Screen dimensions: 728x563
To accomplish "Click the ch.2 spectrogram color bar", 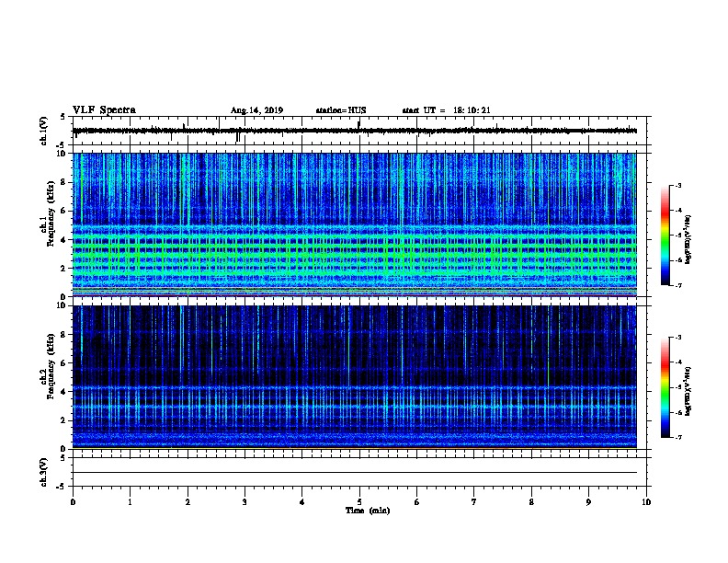I will 665,387.
